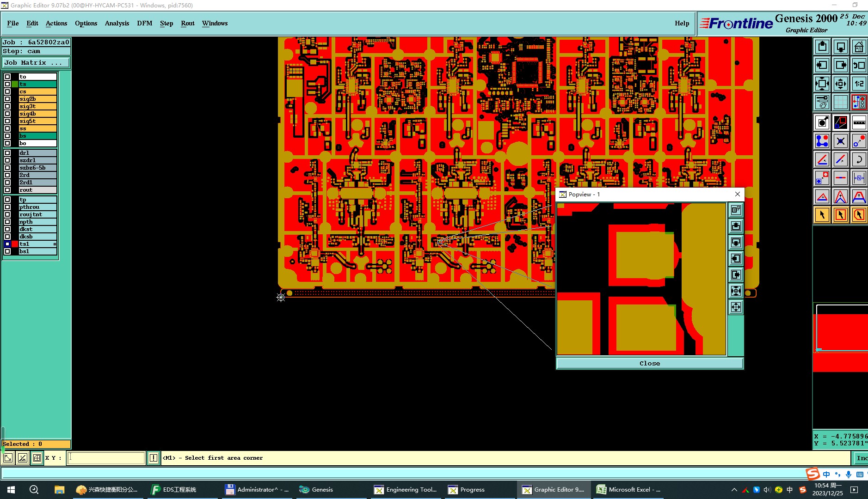Toggle checkbox for layer to
The height and width of the screenshot is (499, 868).
click(x=7, y=77)
